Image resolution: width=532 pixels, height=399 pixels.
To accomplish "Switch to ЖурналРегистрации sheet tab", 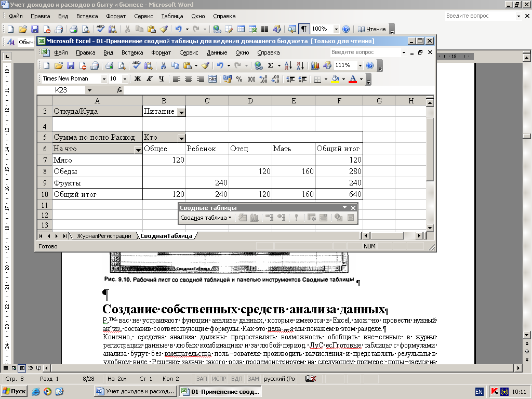I will click(104, 236).
